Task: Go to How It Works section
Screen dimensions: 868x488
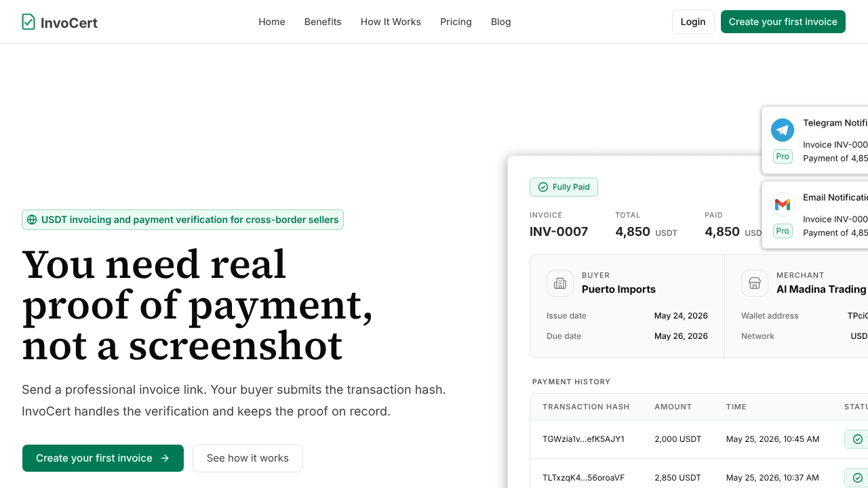Action: pos(391,22)
